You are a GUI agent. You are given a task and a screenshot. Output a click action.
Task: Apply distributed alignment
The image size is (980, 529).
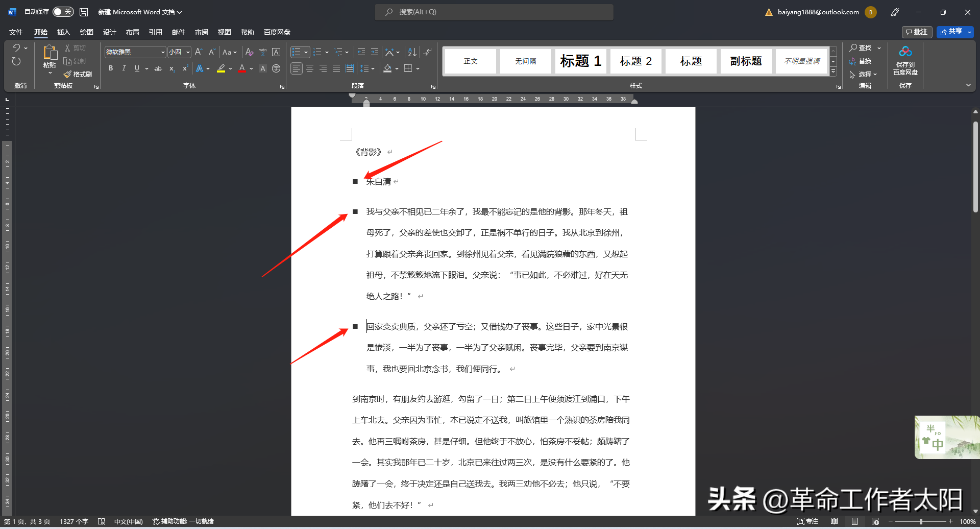[x=350, y=68]
